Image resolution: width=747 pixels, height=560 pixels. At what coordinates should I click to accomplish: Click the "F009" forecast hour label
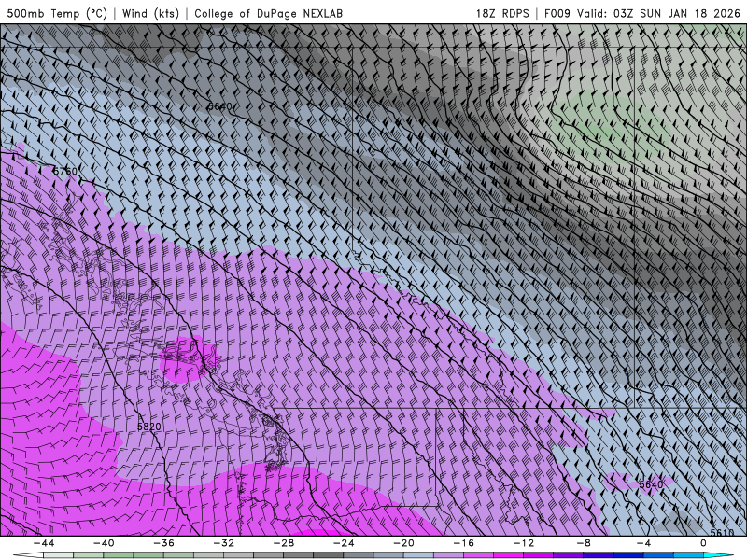[557, 13]
